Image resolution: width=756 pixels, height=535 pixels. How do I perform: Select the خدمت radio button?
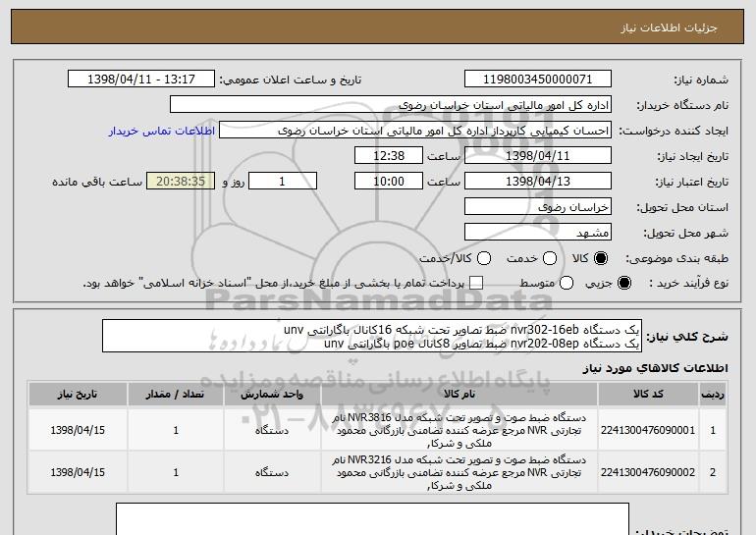tap(550, 259)
